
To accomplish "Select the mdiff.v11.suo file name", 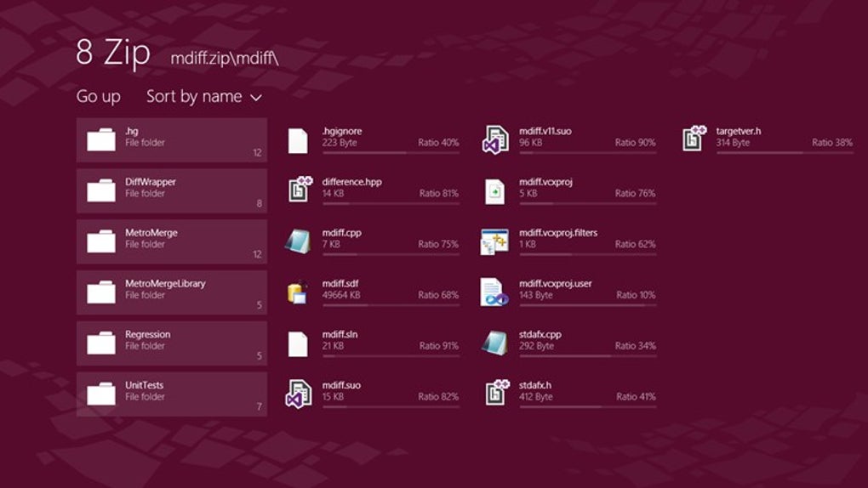I will [545, 131].
